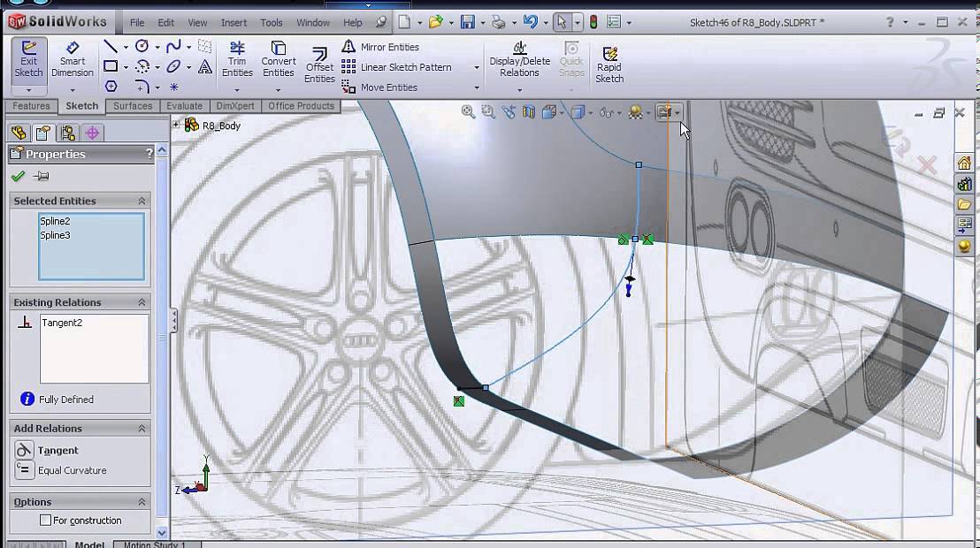
Task: Select the Spline sketch tool
Action: (x=173, y=46)
